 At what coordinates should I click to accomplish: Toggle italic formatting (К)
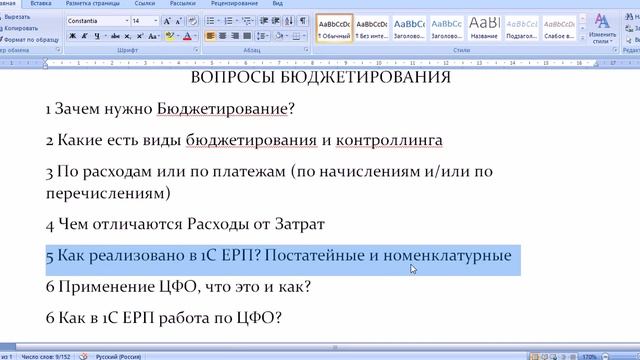tap(84, 36)
